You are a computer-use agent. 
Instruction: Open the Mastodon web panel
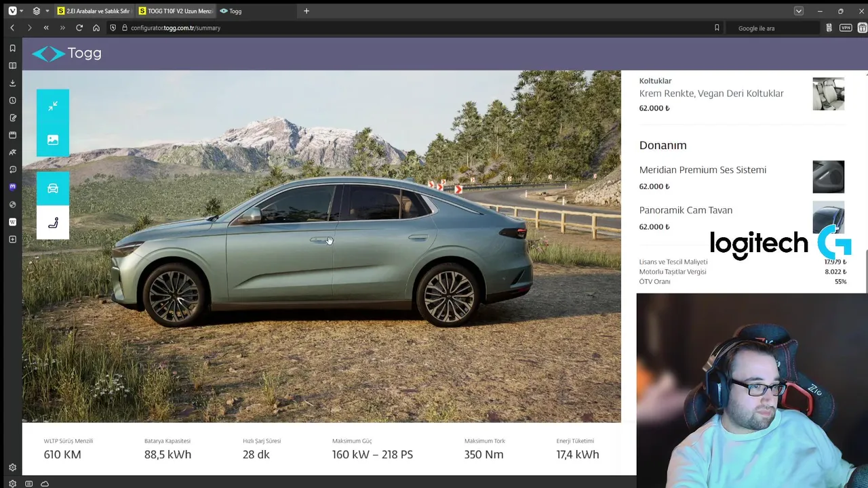[x=12, y=187]
